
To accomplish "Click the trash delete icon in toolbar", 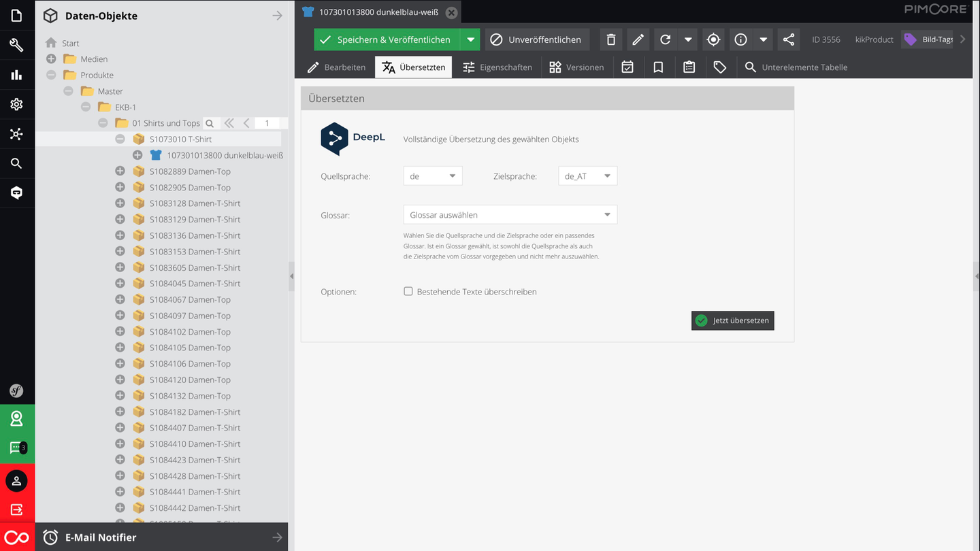I will pyautogui.click(x=610, y=39).
